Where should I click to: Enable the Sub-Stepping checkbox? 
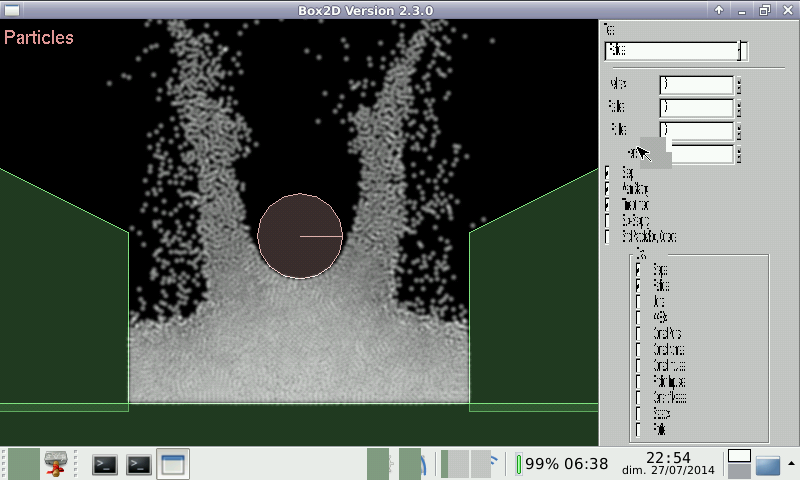[608, 221]
